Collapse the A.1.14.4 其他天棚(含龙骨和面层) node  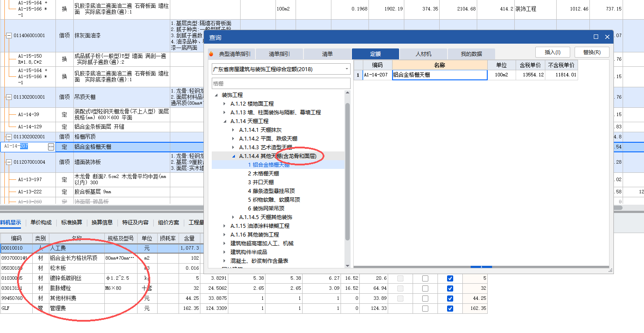tap(233, 156)
